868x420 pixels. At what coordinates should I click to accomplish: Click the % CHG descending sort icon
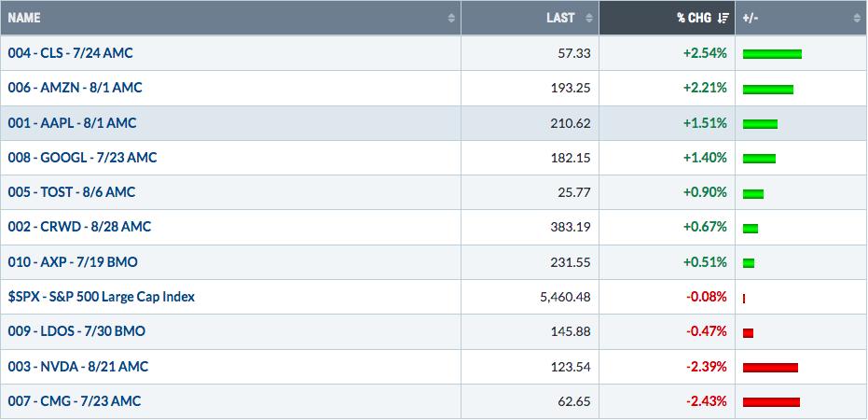tap(723, 19)
